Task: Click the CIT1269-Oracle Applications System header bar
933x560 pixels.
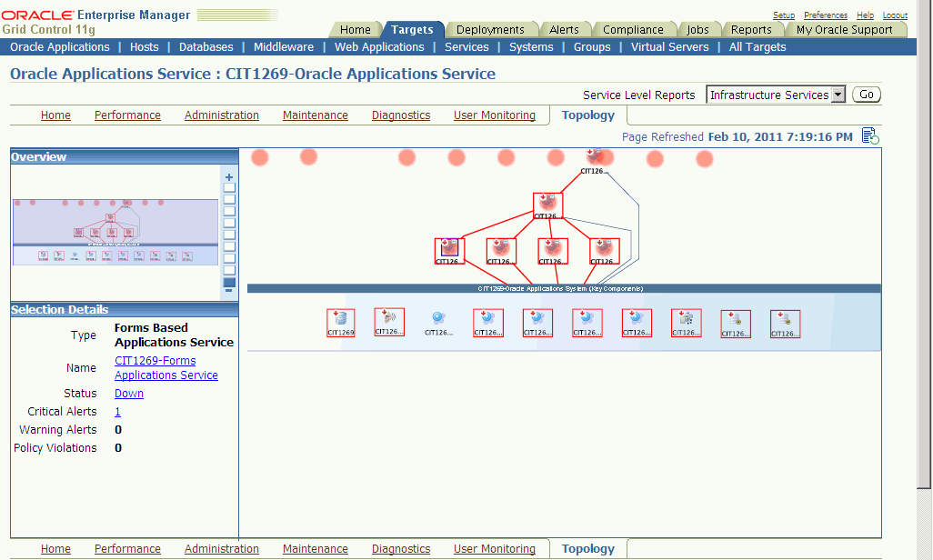Action: [x=564, y=288]
